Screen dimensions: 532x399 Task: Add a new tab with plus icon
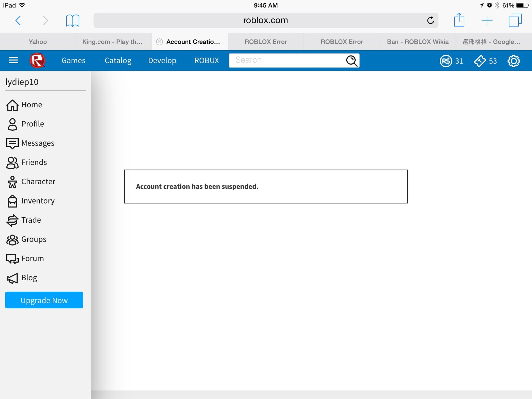click(x=487, y=20)
